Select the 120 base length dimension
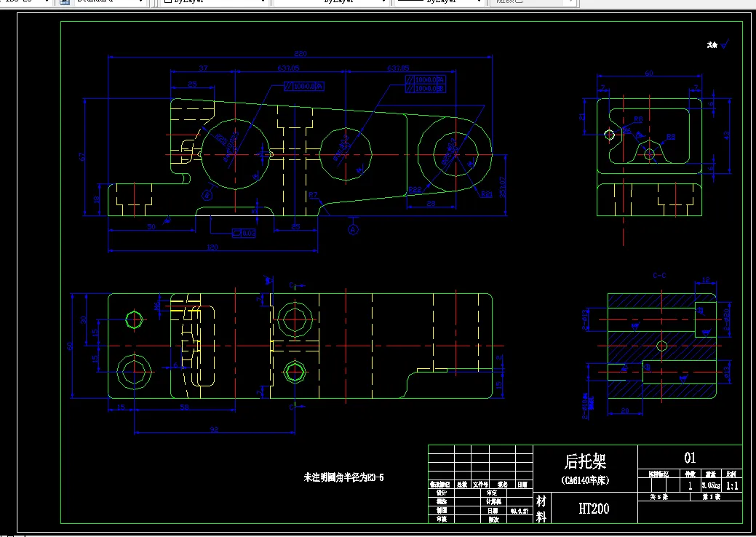 [212, 247]
